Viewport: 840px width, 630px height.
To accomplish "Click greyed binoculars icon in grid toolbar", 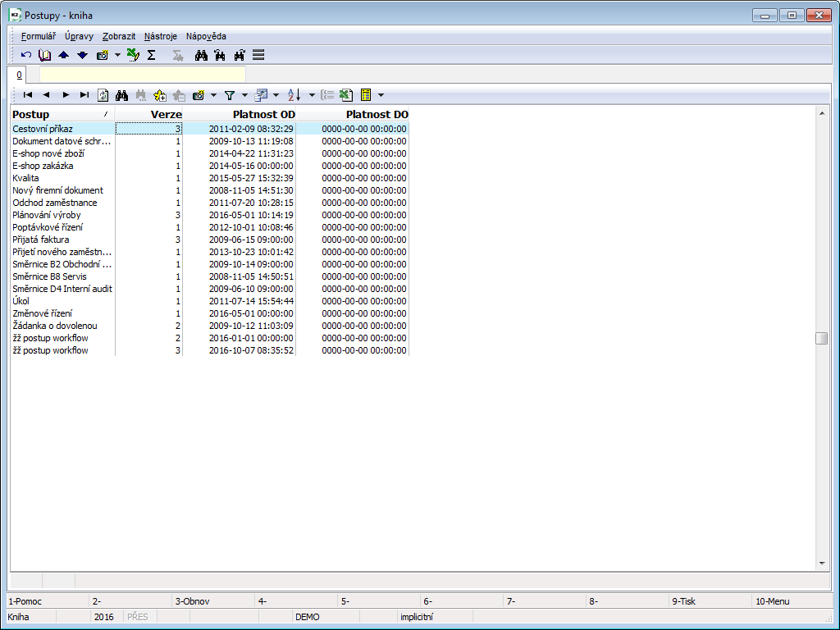I will (141, 95).
